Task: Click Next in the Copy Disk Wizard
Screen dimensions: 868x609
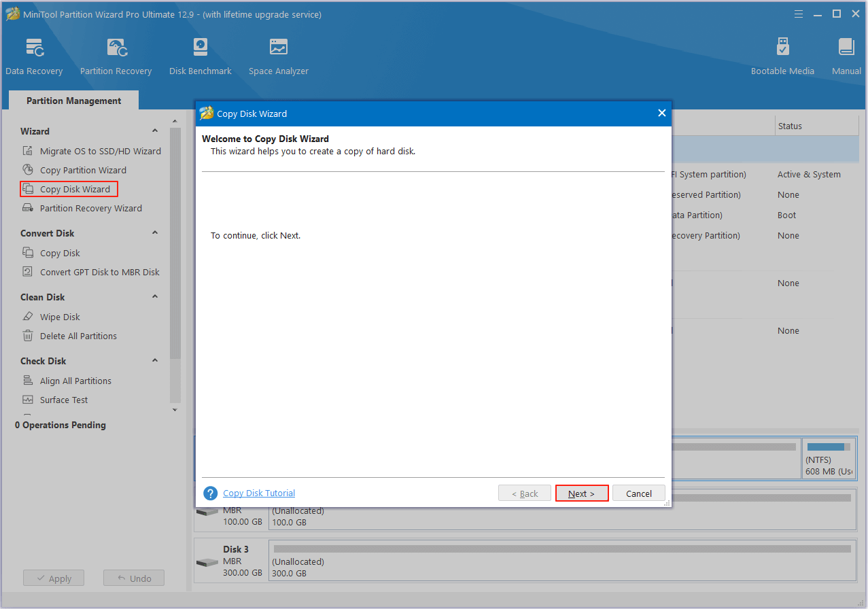Action: pyautogui.click(x=582, y=493)
